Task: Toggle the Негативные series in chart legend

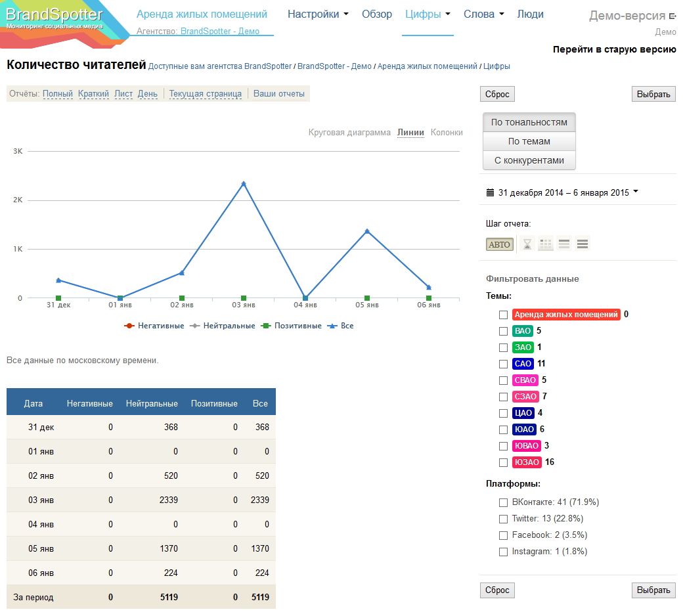Action: [x=154, y=326]
